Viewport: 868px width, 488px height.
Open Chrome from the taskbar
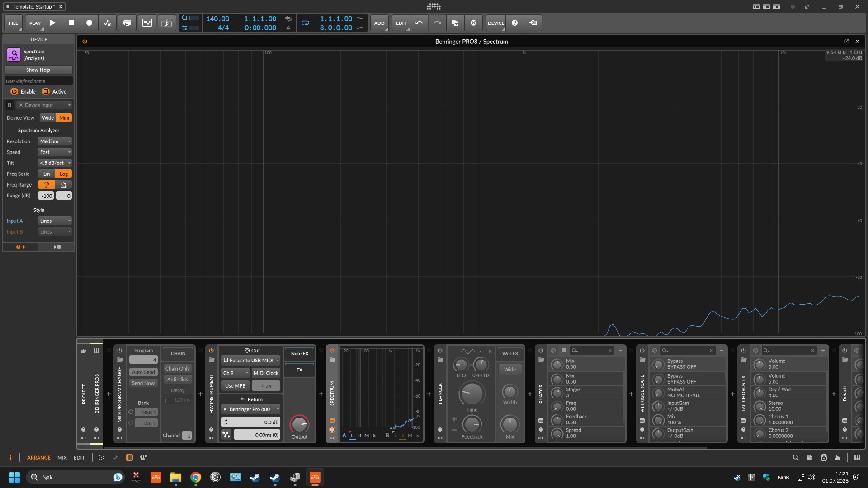click(x=195, y=477)
